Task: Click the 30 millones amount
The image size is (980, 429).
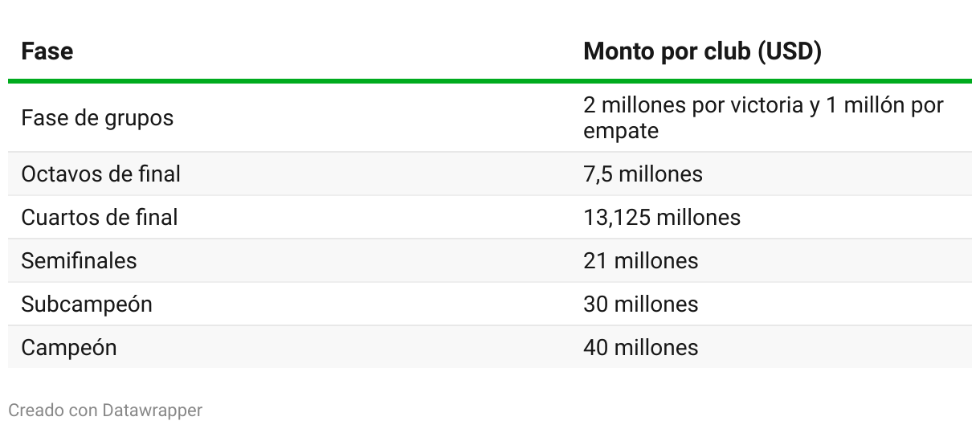Action: click(x=640, y=304)
